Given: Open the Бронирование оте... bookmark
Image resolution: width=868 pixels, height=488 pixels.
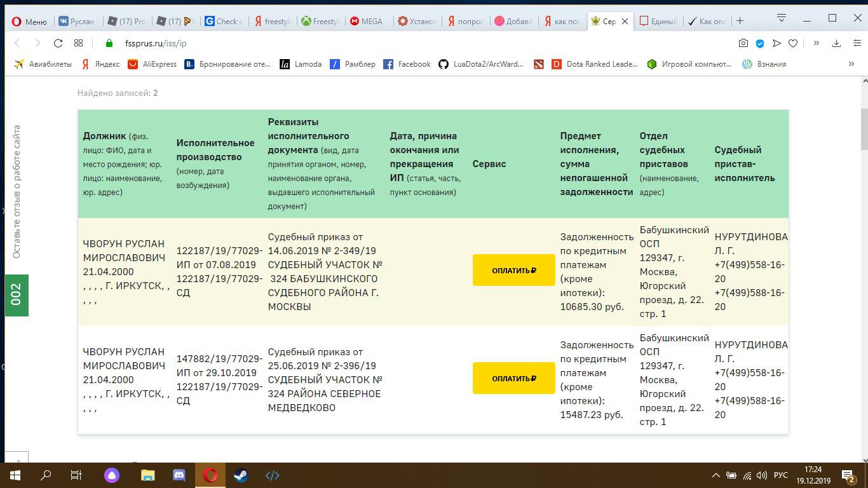Looking at the screenshot, I should point(227,64).
